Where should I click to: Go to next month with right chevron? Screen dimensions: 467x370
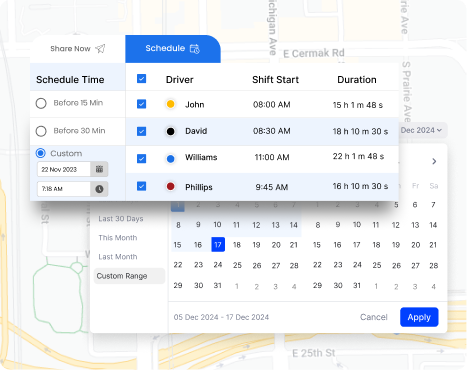[x=434, y=162]
